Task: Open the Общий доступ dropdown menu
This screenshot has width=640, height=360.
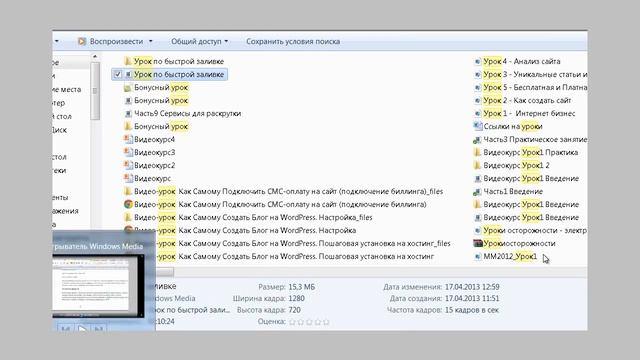Action: tap(199, 41)
